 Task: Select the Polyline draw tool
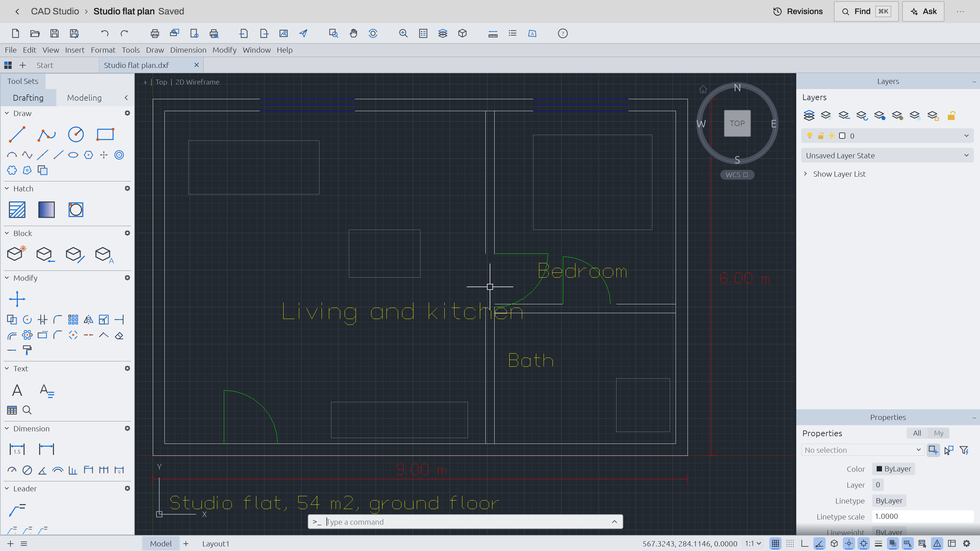[x=47, y=134]
